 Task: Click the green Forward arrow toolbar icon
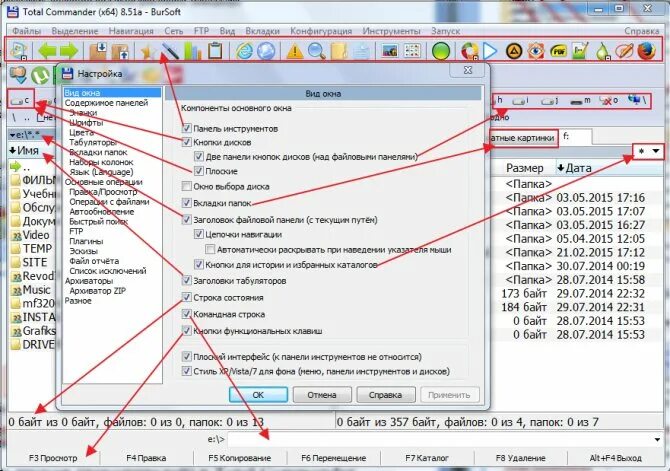tap(68, 51)
